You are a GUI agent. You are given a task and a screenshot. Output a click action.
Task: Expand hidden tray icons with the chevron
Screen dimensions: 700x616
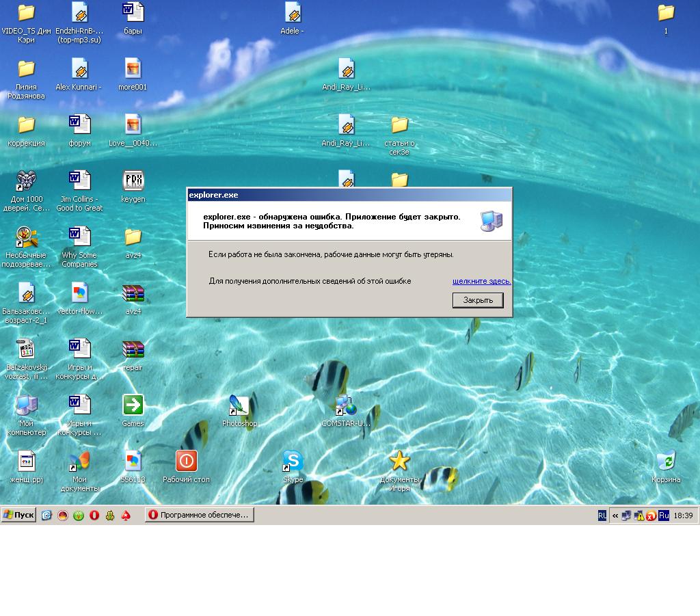click(x=615, y=515)
